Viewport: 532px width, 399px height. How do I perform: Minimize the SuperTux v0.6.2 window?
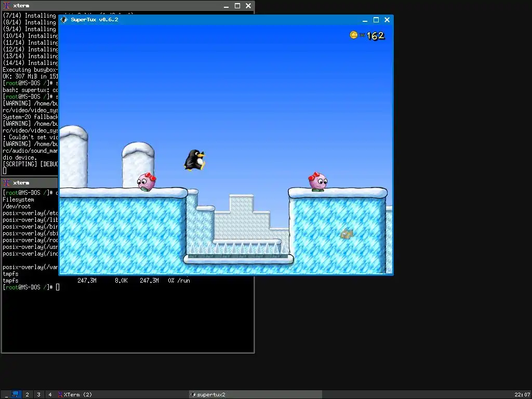tap(365, 20)
